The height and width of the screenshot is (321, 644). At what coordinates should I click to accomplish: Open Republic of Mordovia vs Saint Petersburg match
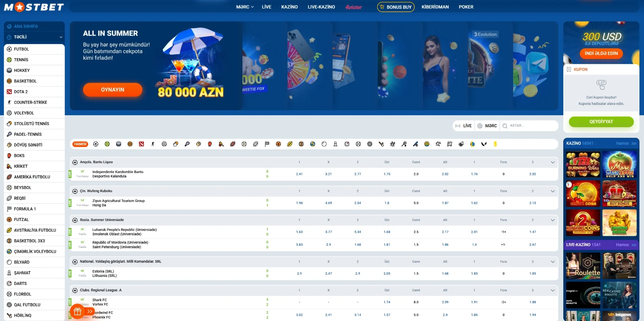click(120, 245)
